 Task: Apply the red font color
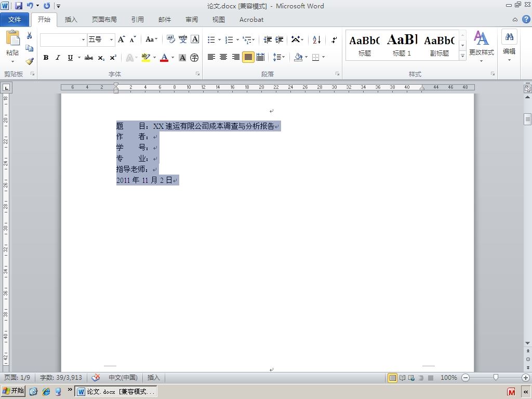tap(164, 58)
